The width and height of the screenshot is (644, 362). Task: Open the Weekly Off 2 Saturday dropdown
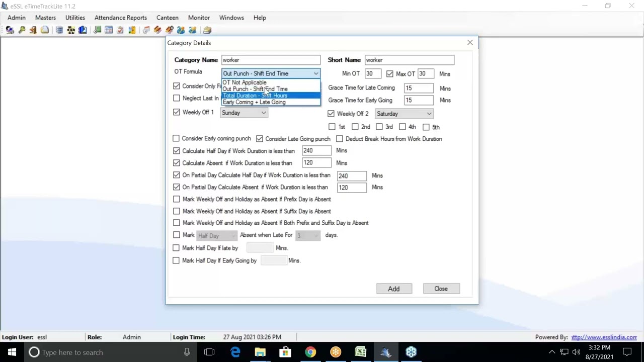coord(404,114)
